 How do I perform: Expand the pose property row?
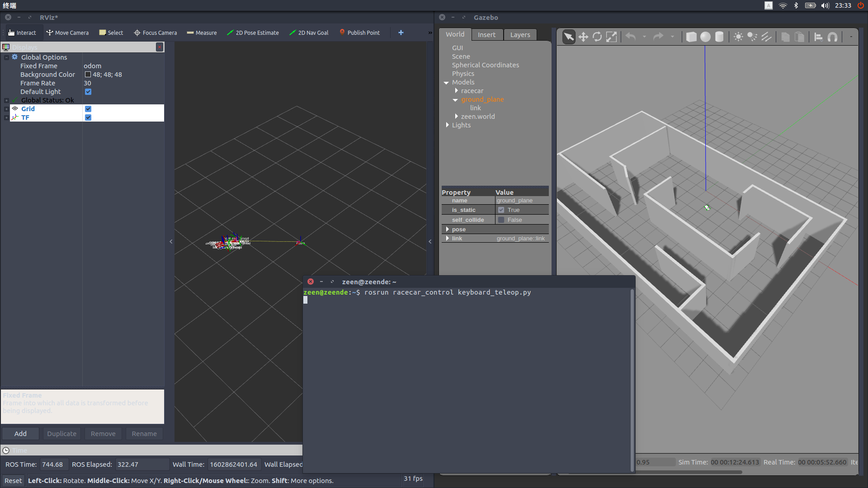coord(448,230)
